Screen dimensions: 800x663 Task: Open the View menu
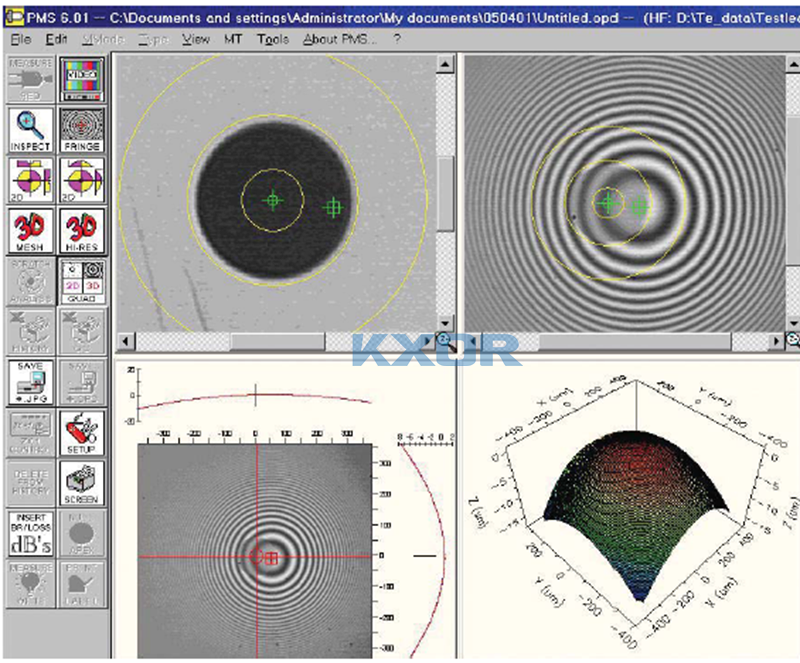click(196, 39)
